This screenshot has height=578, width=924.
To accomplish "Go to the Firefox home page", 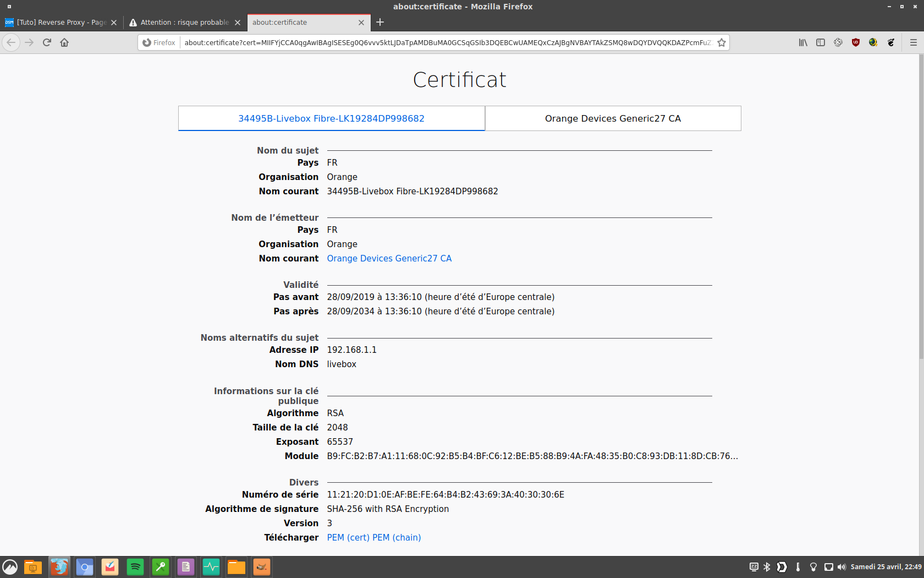I will coord(64,42).
